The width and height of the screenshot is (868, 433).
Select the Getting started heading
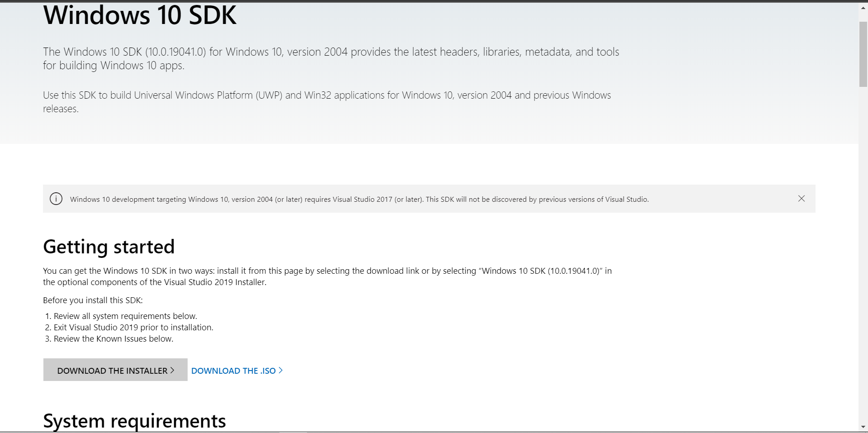pyautogui.click(x=109, y=247)
